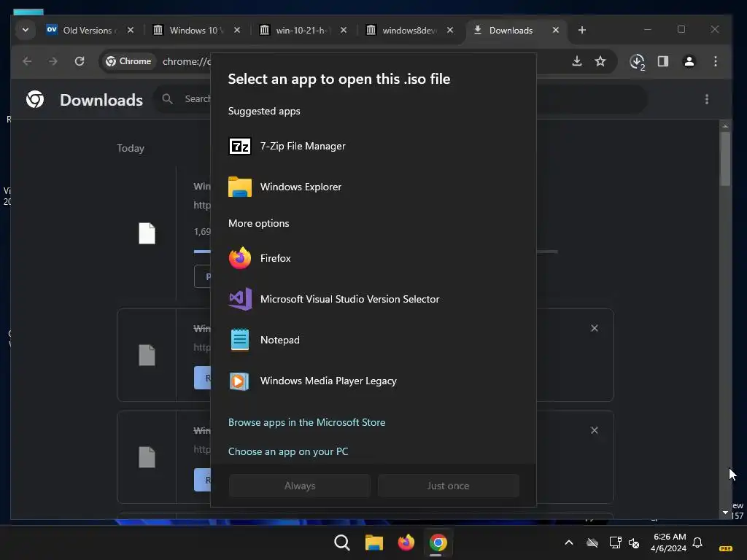Open the tab search dropdown arrow
Image resolution: width=747 pixels, height=560 pixels.
[x=26, y=30]
